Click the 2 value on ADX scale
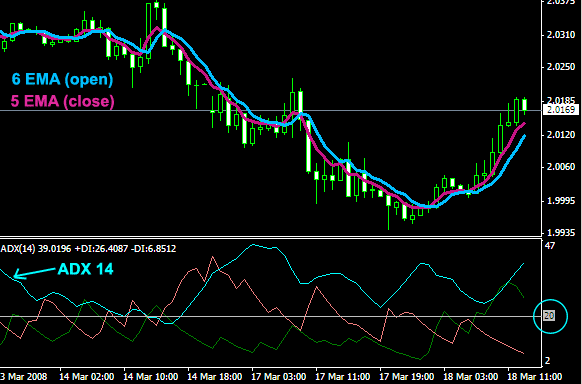Screen dimensions: 582x384 coord(547,360)
